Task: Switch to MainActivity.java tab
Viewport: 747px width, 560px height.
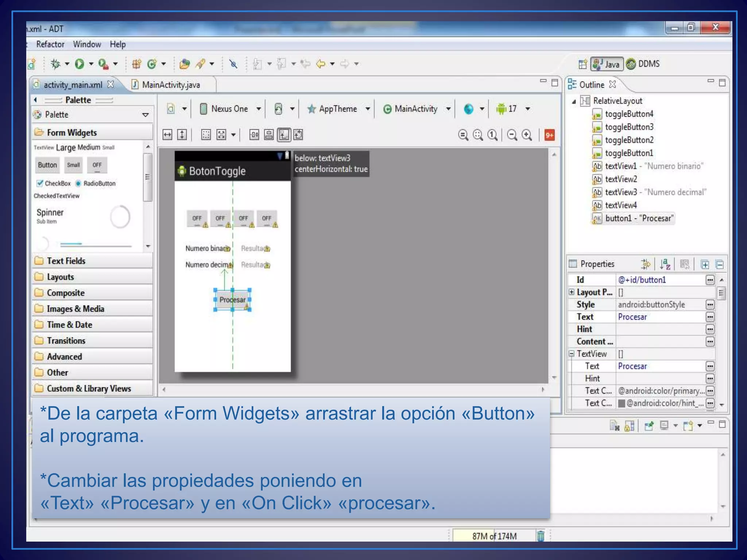Action: pos(171,85)
